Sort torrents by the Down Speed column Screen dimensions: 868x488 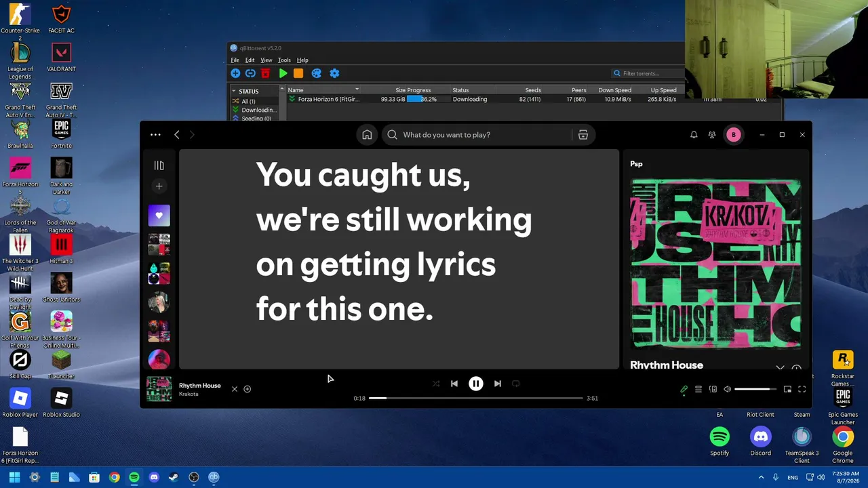[x=615, y=90]
